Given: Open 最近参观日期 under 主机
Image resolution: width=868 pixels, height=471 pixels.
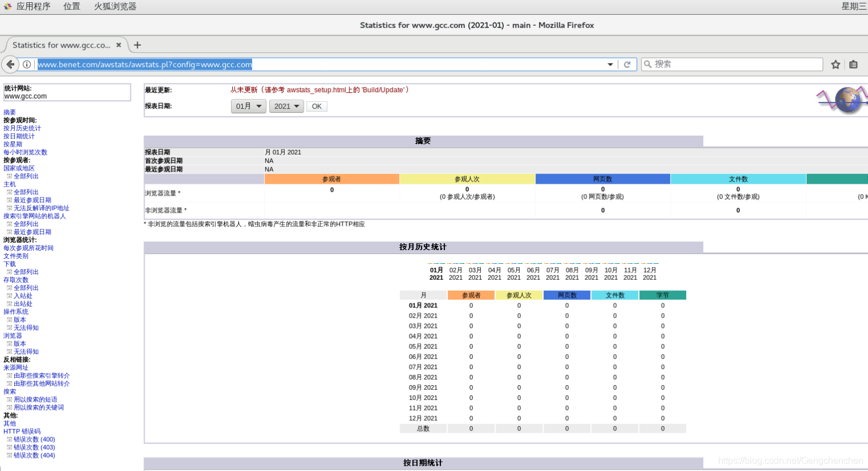Looking at the screenshot, I should [x=33, y=200].
